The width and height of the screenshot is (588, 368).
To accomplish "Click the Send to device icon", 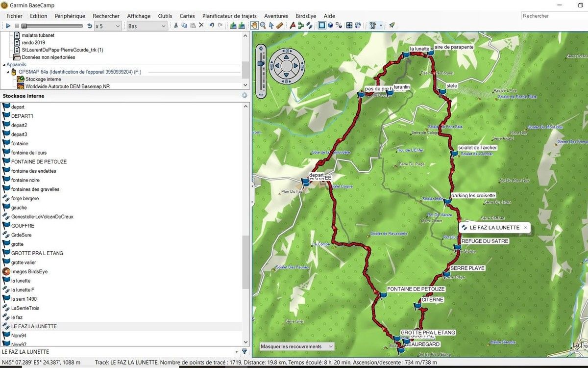I will [x=233, y=26].
